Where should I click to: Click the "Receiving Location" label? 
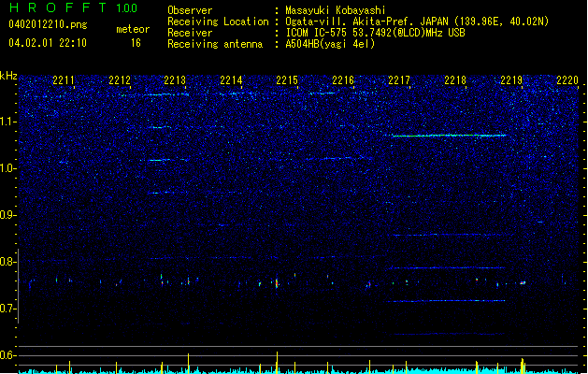pyautogui.click(x=218, y=22)
